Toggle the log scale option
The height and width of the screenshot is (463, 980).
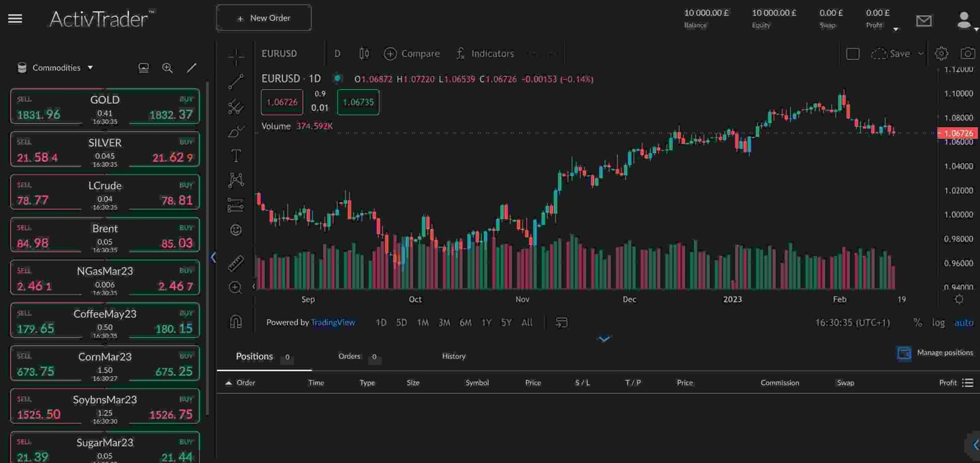[938, 323]
